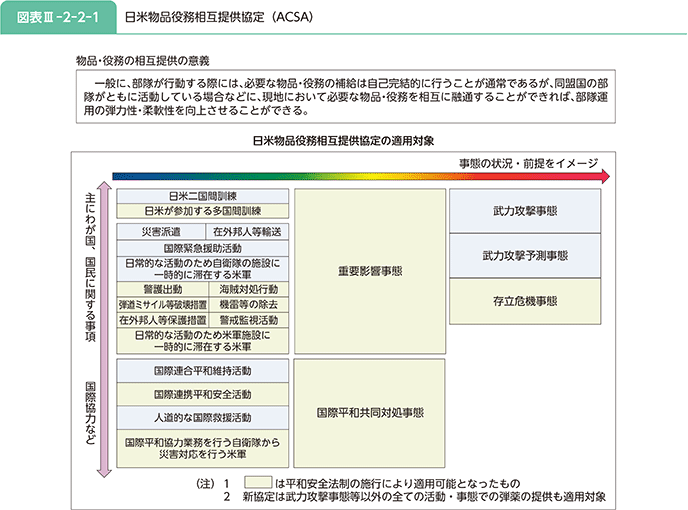Click note 2 text starting with 新協定は武力攻撃事態等以外

coord(424,497)
